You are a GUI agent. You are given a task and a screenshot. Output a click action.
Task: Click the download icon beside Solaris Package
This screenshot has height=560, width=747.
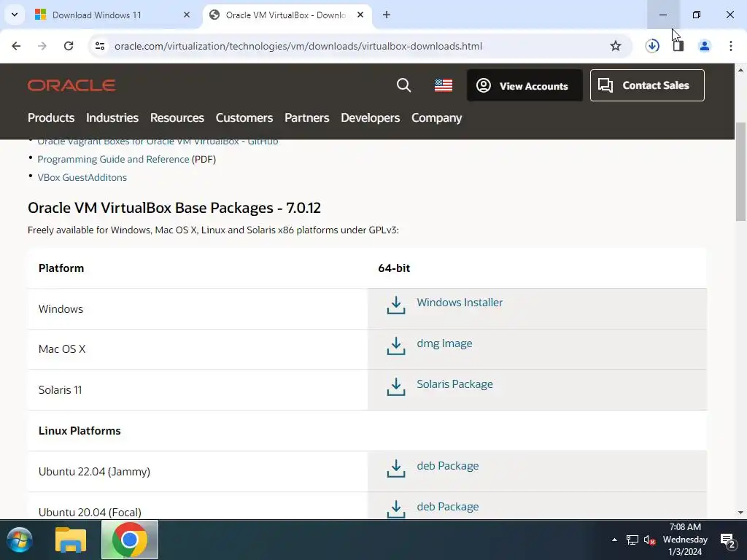[396, 386]
